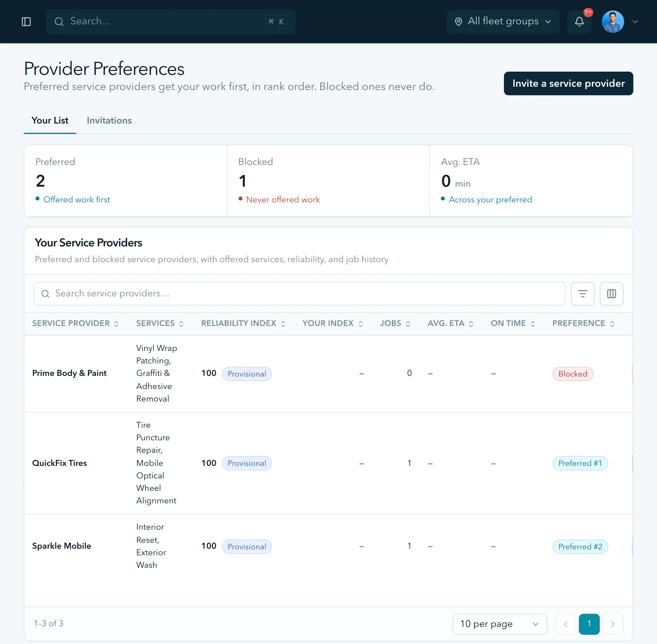Open the notifications bell
657x644 pixels.
coord(579,22)
